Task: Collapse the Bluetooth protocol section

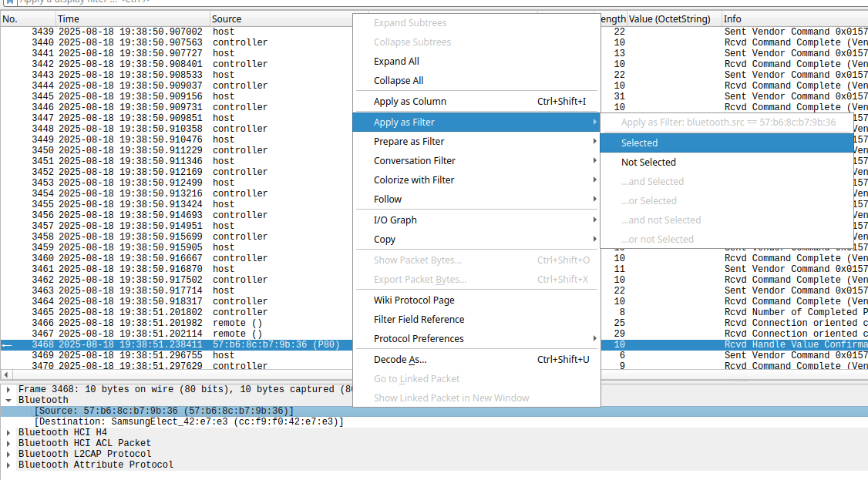Action: click(8, 401)
